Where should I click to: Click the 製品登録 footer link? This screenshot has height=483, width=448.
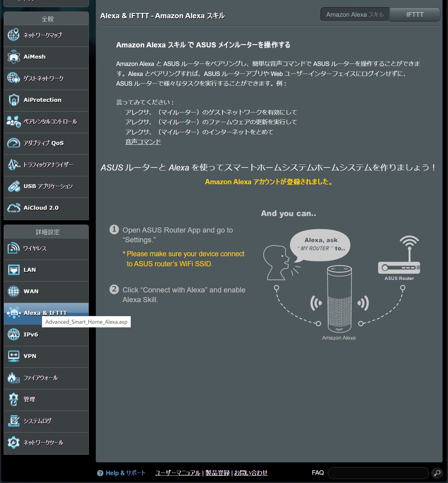point(217,473)
